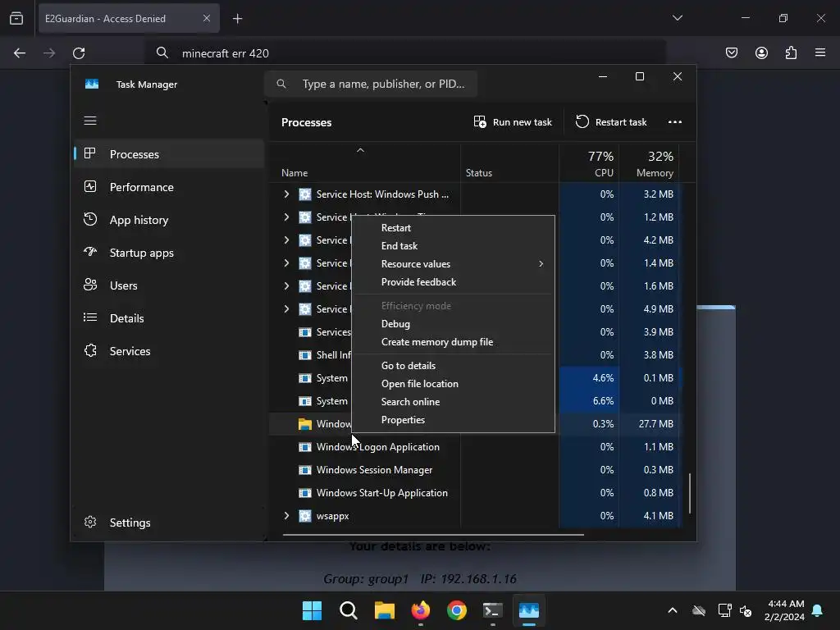
Task: Click the browser address bar
Action: (x=405, y=53)
